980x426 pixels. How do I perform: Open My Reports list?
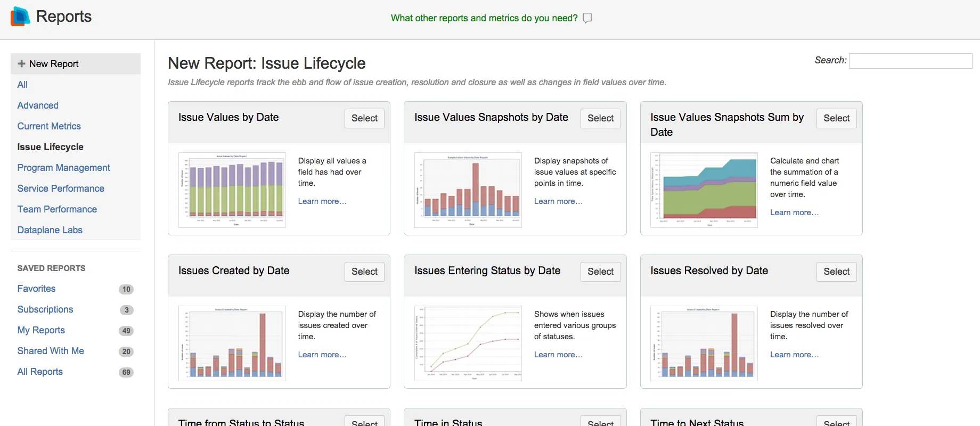tap(41, 330)
